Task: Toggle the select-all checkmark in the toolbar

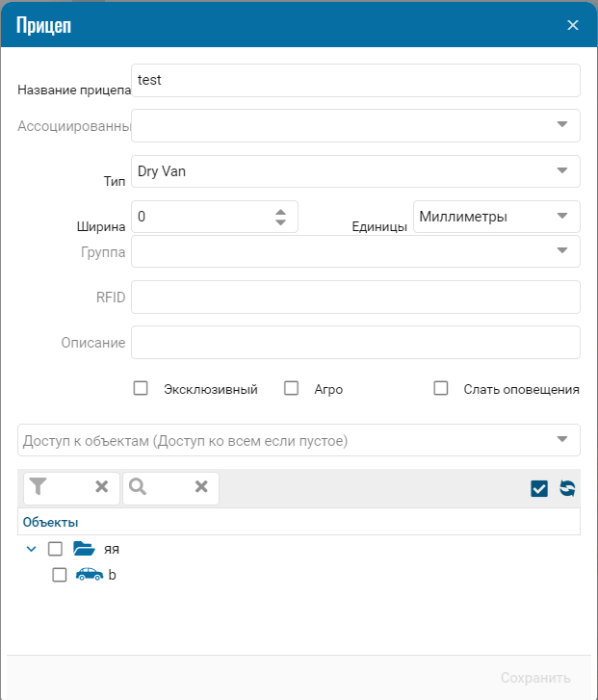Action: tap(539, 488)
